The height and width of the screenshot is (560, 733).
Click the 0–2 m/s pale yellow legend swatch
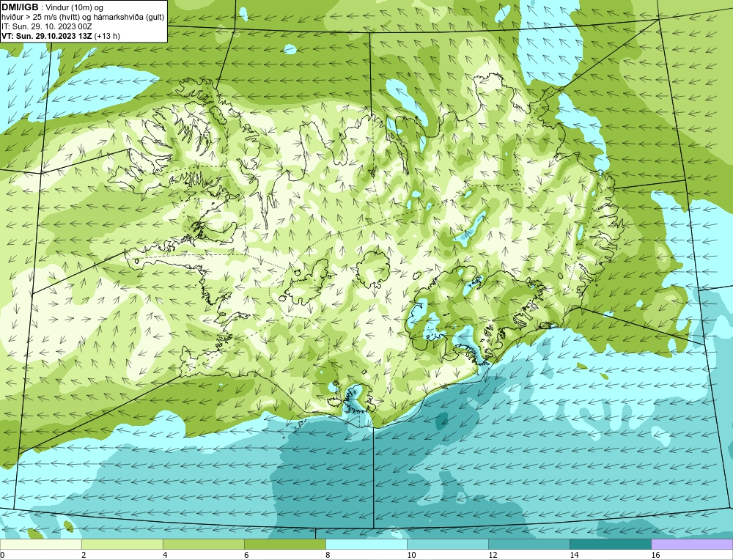click(40, 545)
